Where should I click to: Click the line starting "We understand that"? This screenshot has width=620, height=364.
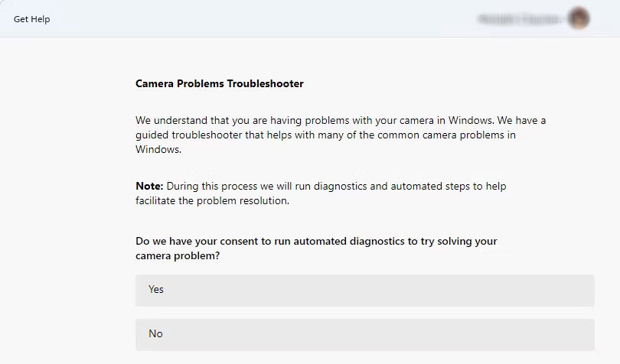point(340,121)
